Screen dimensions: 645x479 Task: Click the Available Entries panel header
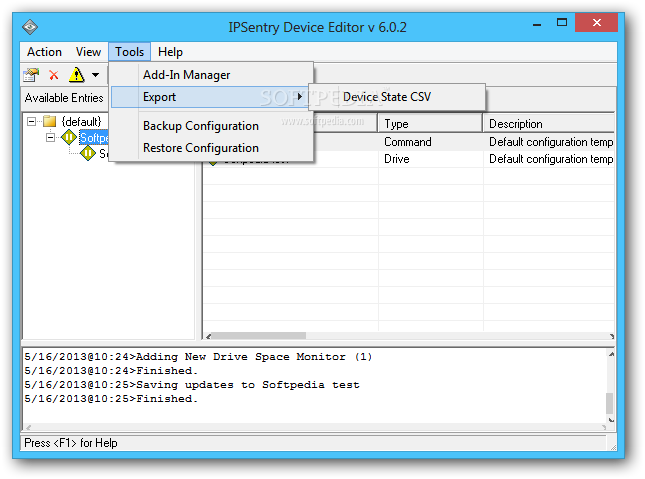[65, 98]
